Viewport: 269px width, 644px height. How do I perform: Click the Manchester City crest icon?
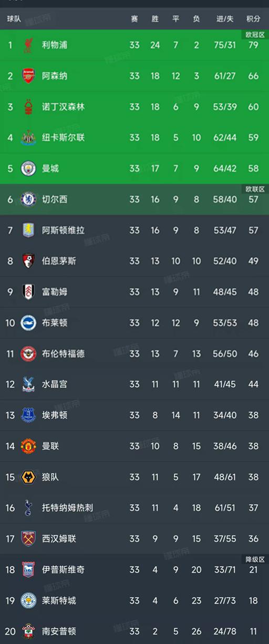(x=28, y=168)
